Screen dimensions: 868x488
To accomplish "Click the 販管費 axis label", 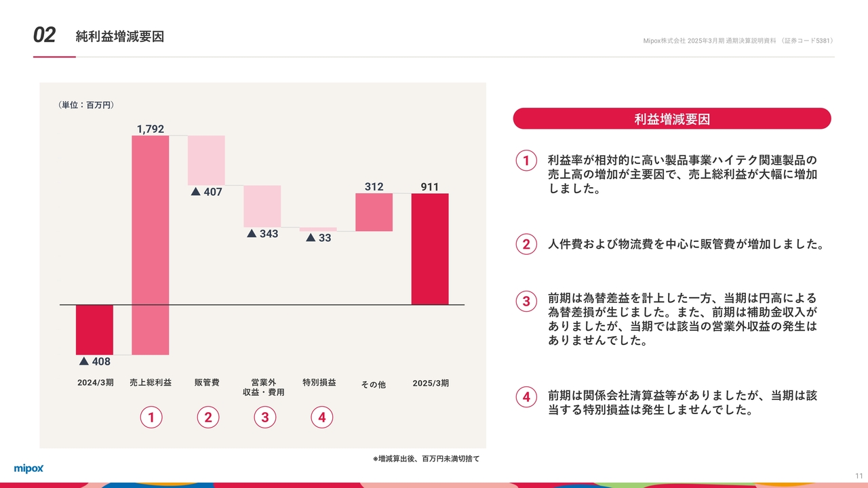I will [x=207, y=383].
